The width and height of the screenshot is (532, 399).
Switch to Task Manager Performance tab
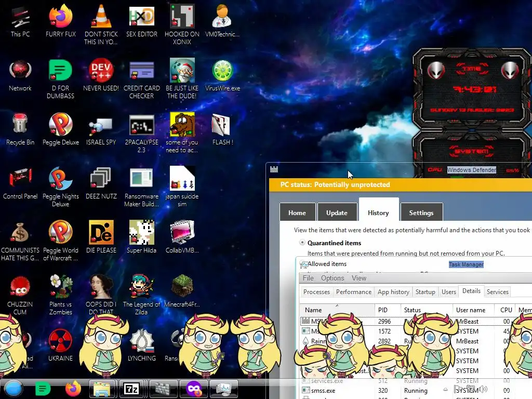click(x=354, y=292)
